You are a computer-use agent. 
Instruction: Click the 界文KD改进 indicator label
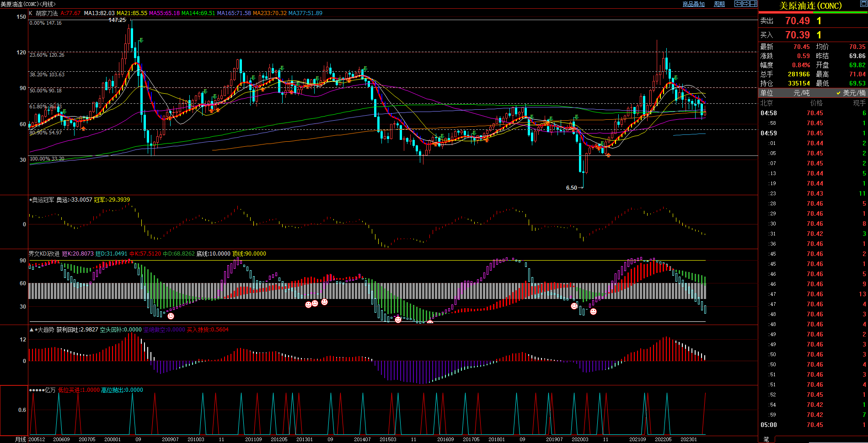44,254
